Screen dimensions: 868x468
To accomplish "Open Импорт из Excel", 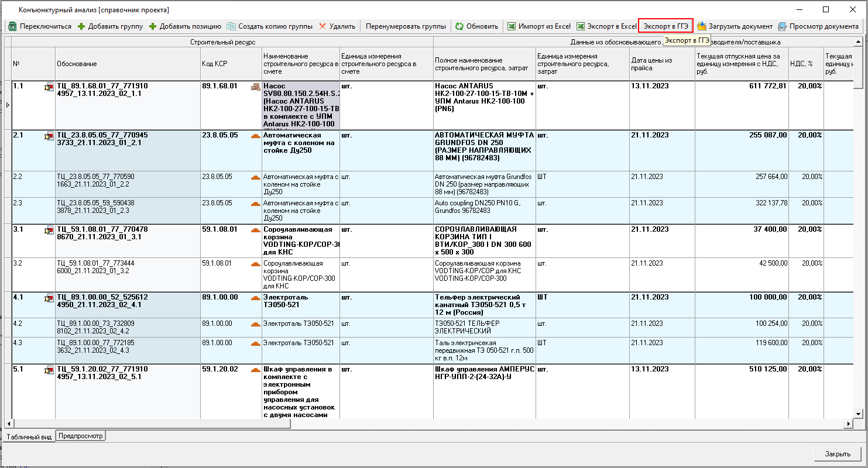I will coord(538,26).
